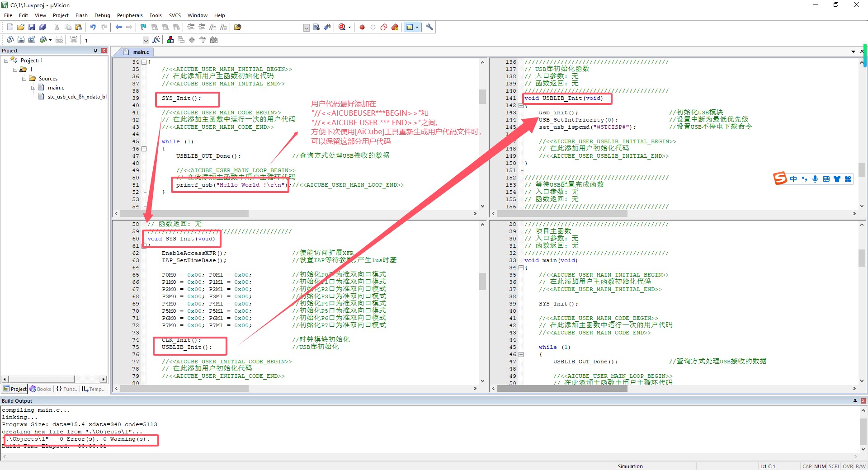The width and height of the screenshot is (868, 470).
Task: Pin the Build Output panel
Action: point(855,401)
